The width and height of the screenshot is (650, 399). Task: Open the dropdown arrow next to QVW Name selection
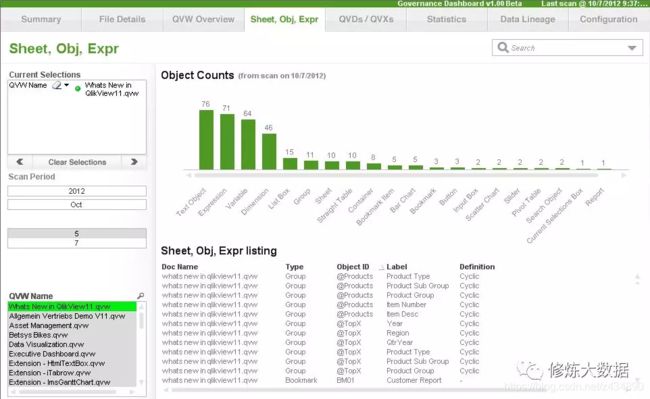pos(66,85)
